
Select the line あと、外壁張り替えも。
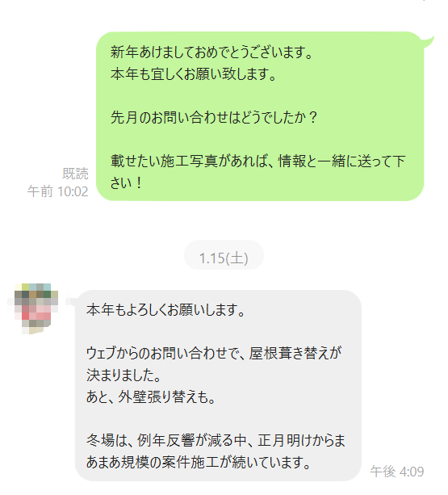151,396
